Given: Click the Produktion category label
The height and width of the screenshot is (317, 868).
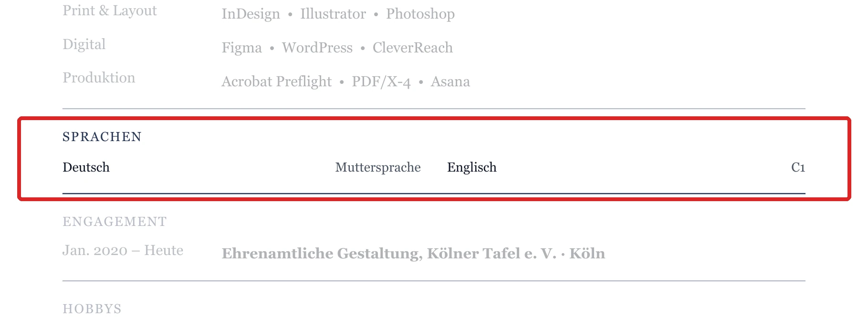Looking at the screenshot, I should 99,78.
